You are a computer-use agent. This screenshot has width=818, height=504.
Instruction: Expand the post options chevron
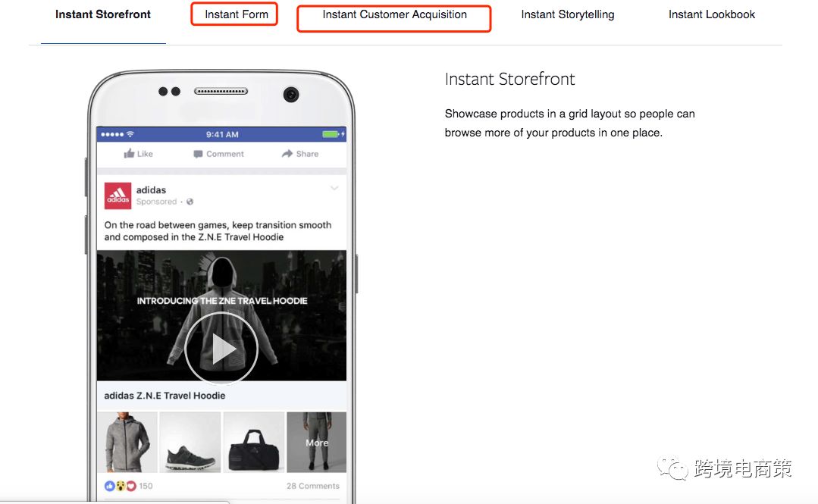point(334,188)
